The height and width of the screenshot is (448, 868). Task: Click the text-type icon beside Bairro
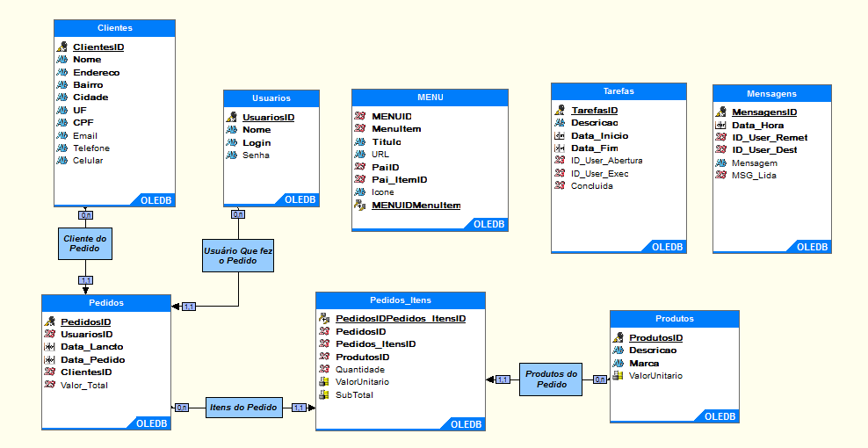[x=62, y=84]
